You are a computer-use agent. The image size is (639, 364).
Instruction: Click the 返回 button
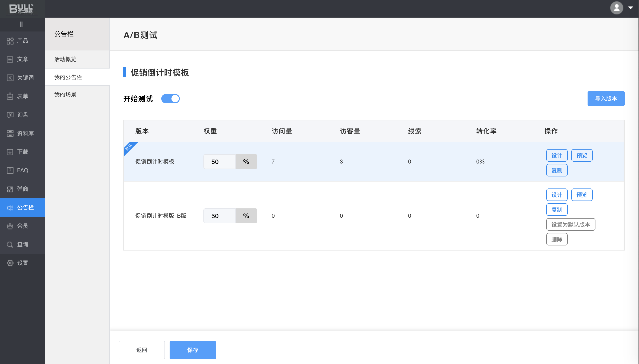[142, 350]
